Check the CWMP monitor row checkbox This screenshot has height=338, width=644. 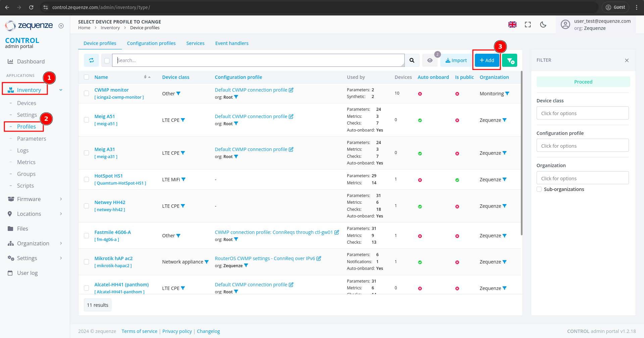coord(87,93)
